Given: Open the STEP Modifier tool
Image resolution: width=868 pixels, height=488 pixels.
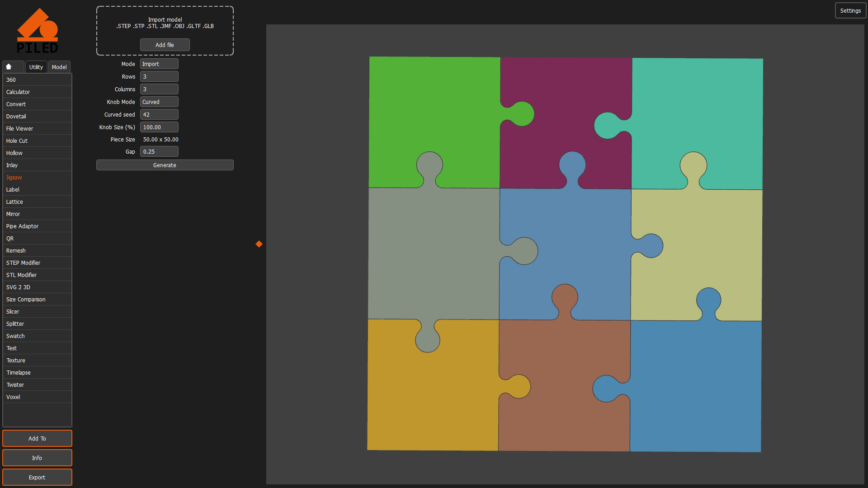Looking at the screenshot, I should [37, 263].
